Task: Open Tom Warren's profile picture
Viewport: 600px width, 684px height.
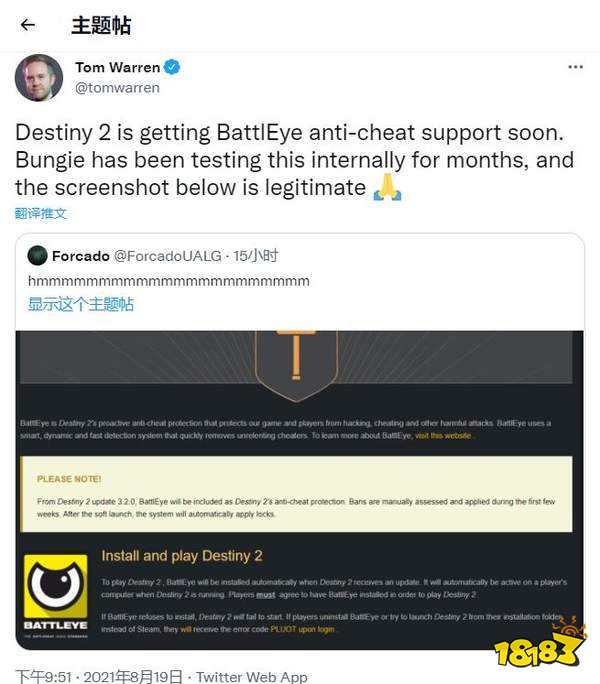Action: (39, 78)
